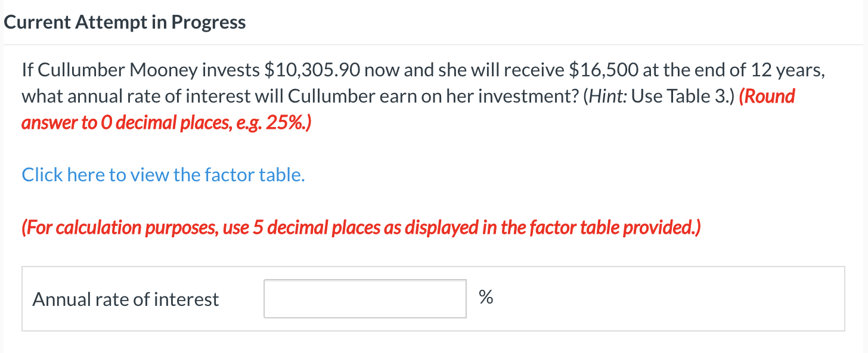Click the Annual rate of interest label

[x=125, y=299]
